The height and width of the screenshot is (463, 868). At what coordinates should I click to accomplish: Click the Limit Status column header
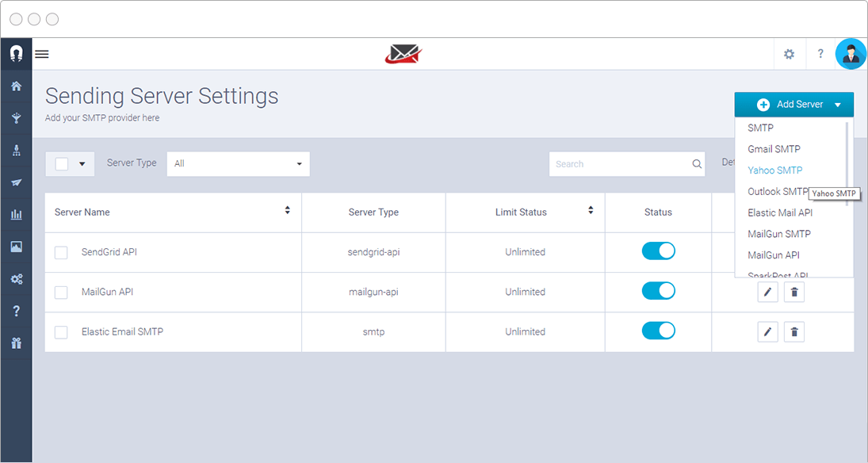520,212
